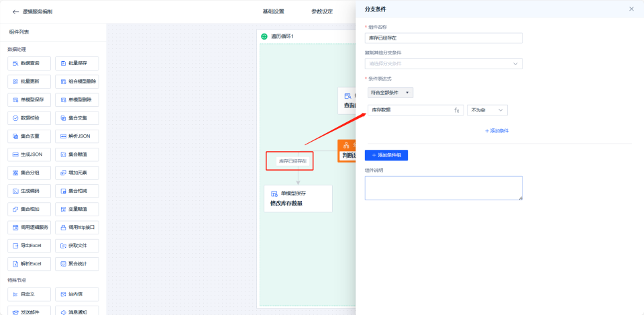Choose the 发送邮件 component icon

pos(15,312)
